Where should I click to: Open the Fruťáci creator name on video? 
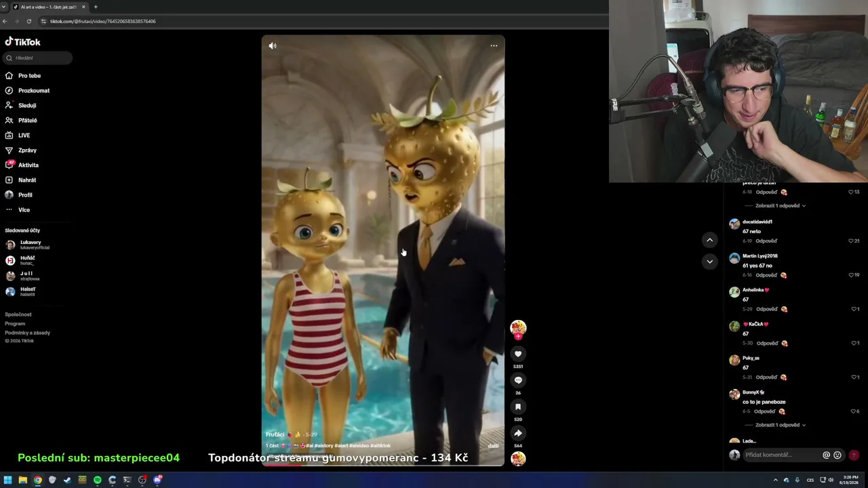pyautogui.click(x=275, y=434)
